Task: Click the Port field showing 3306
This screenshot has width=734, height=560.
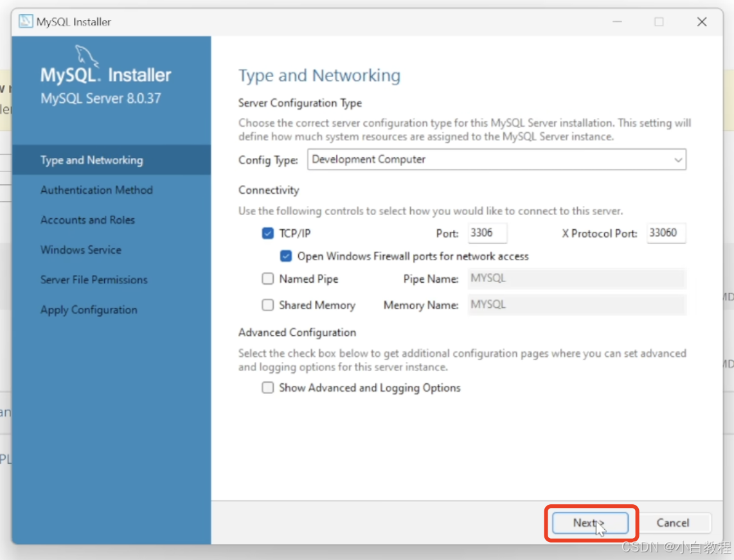Action: [487, 233]
